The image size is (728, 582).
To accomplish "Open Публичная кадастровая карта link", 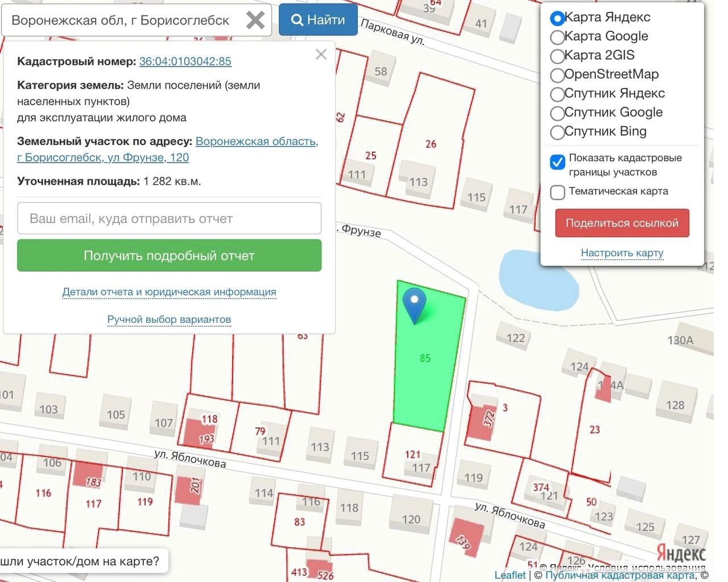I will point(619,575).
